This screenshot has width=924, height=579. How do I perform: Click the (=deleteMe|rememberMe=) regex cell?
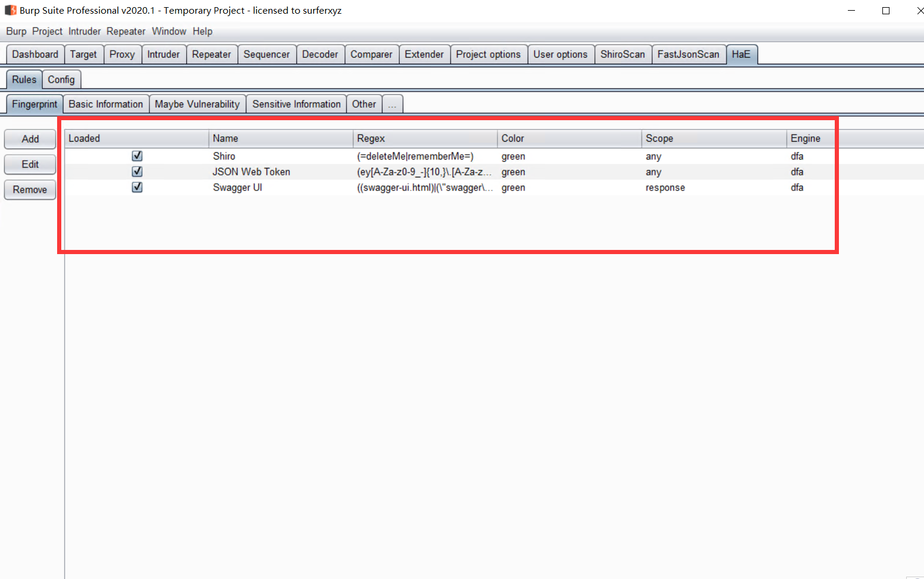pos(425,156)
